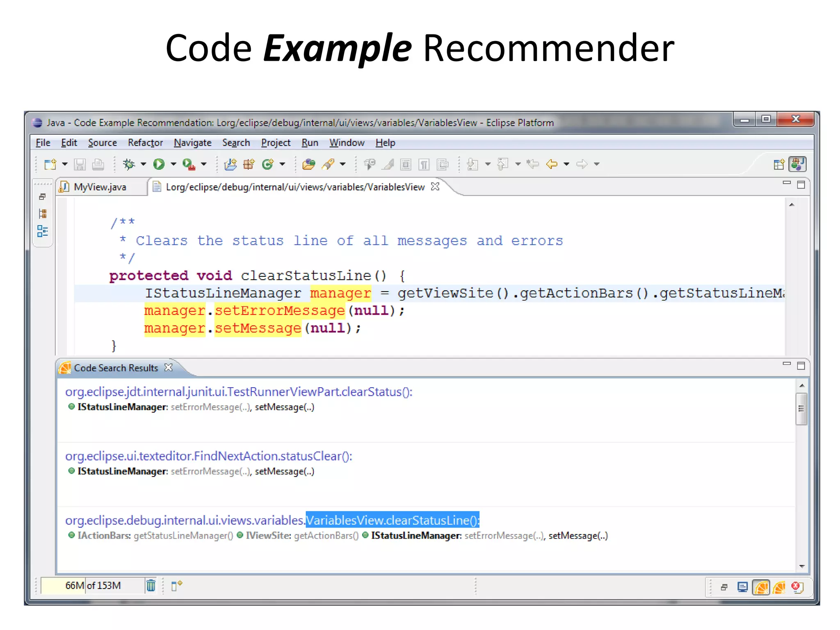Maximize the editor area
Screen dimensions: 840x630
[x=801, y=185]
